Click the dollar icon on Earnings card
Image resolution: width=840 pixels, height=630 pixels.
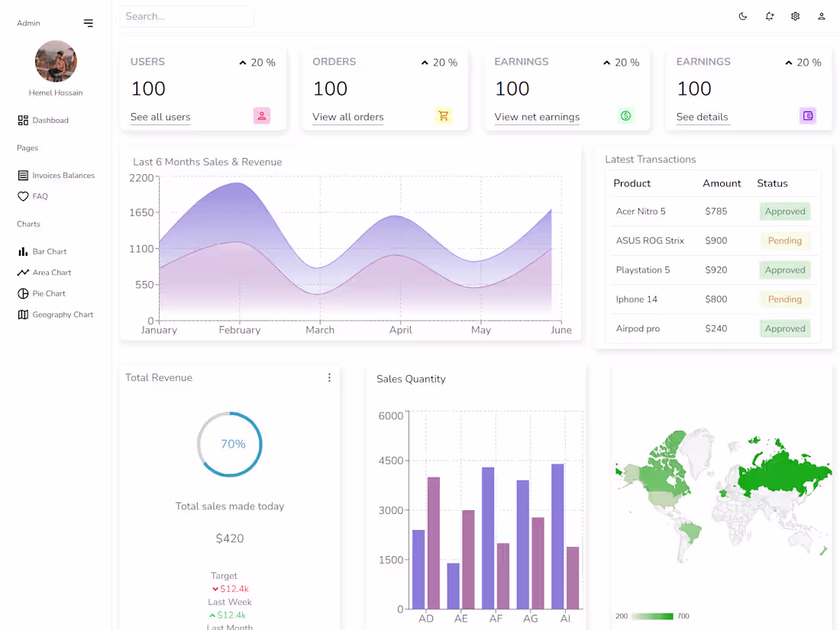click(626, 115)
